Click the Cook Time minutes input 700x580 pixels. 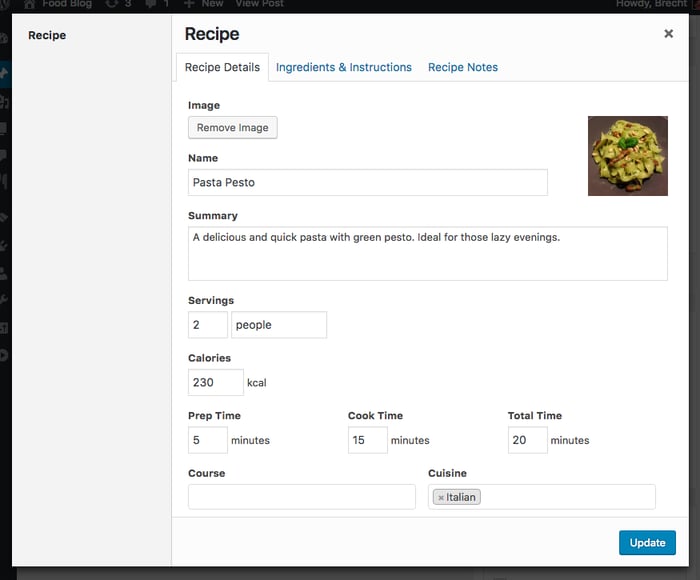(367, 440)
